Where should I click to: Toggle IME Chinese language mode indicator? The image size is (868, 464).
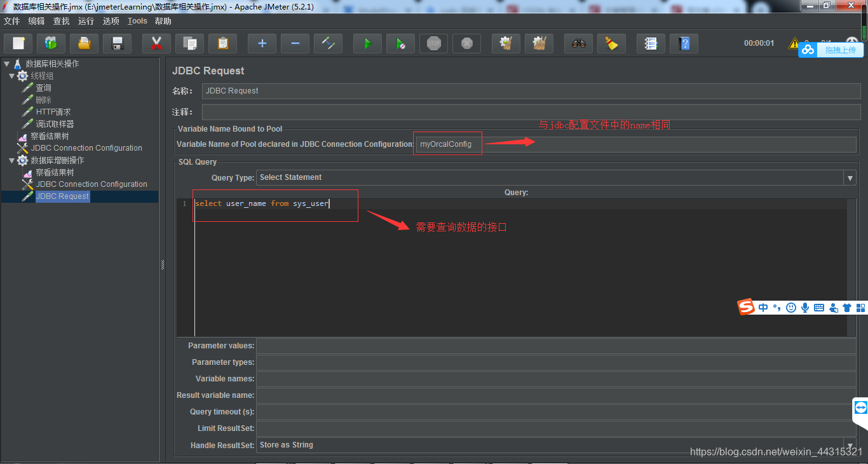763,308
